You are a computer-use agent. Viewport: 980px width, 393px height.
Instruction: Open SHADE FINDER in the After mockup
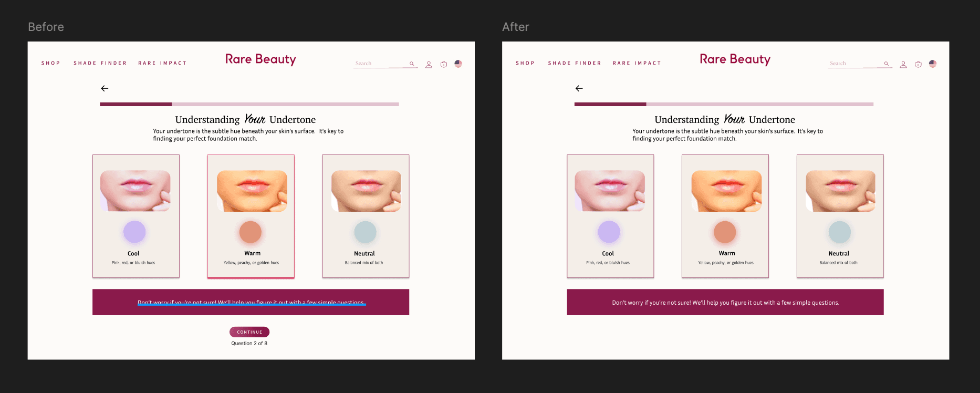click(x=575, y=63)
